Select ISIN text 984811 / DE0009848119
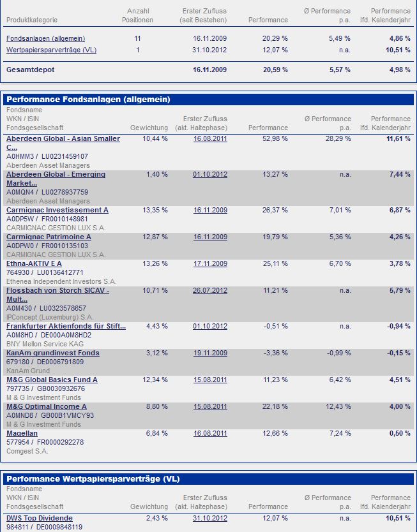Screen dimensions: 417x532 click(45, 527)
